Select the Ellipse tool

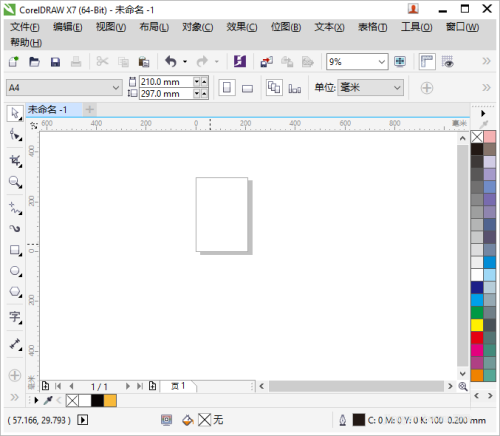pos(15,271)
